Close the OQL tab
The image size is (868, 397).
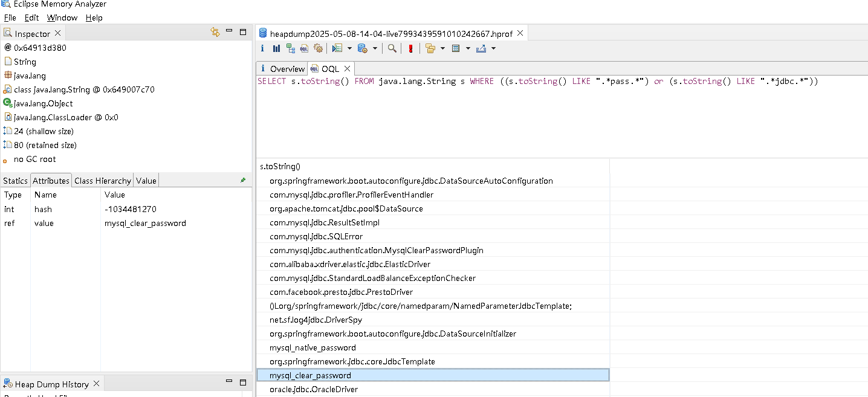348,69
